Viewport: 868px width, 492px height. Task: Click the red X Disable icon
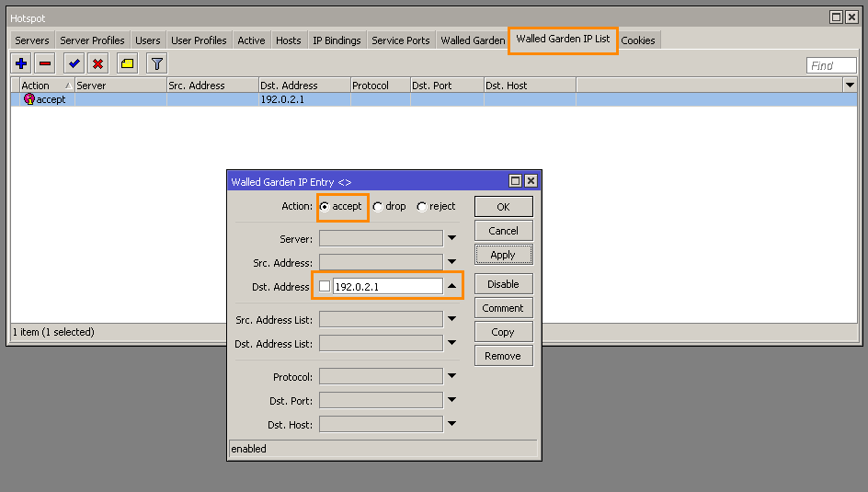[x=97, y=63]
